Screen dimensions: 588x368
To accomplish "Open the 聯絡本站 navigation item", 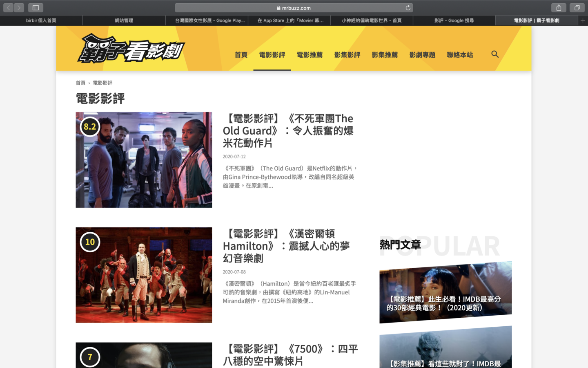I will pos(460,55).
